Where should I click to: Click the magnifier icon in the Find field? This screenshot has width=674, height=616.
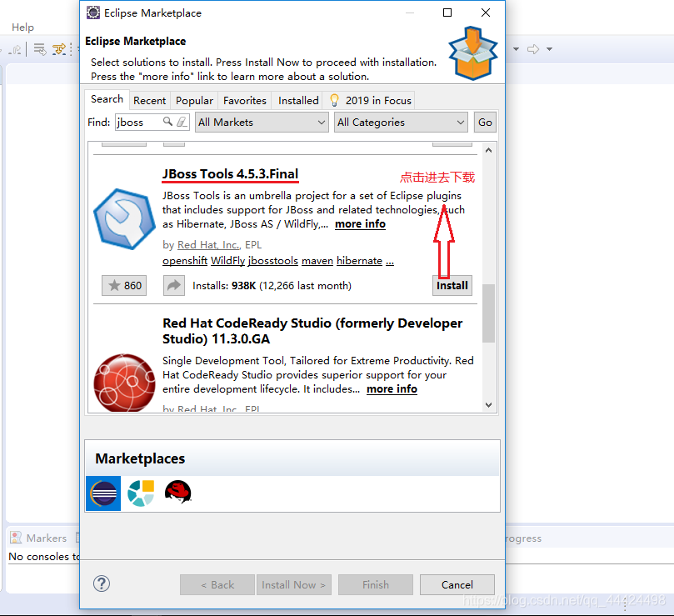tap(167, 122)
